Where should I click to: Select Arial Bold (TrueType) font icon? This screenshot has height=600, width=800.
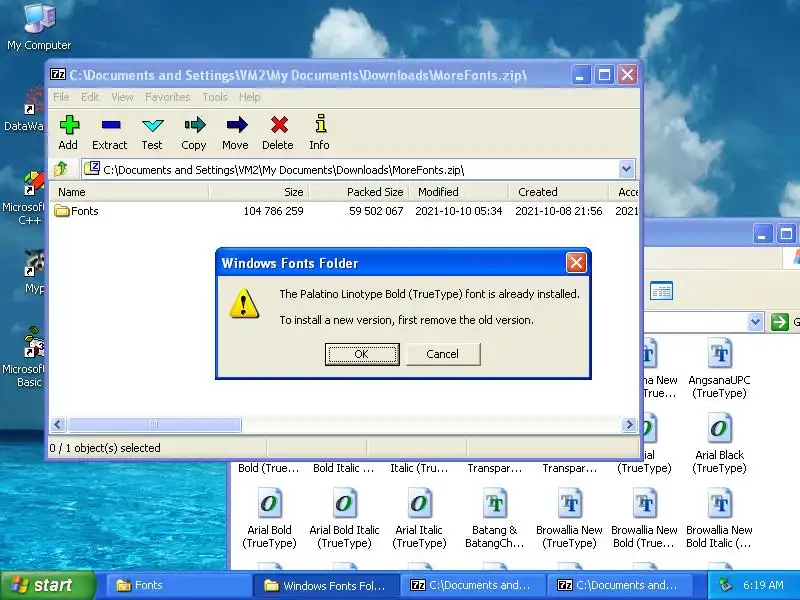269,518
